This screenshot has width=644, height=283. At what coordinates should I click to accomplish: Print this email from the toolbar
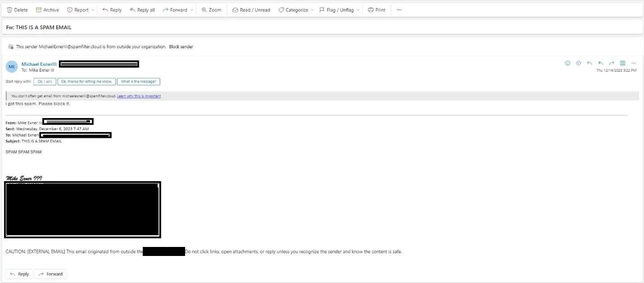pyautogui.click(x=376, y=10)
